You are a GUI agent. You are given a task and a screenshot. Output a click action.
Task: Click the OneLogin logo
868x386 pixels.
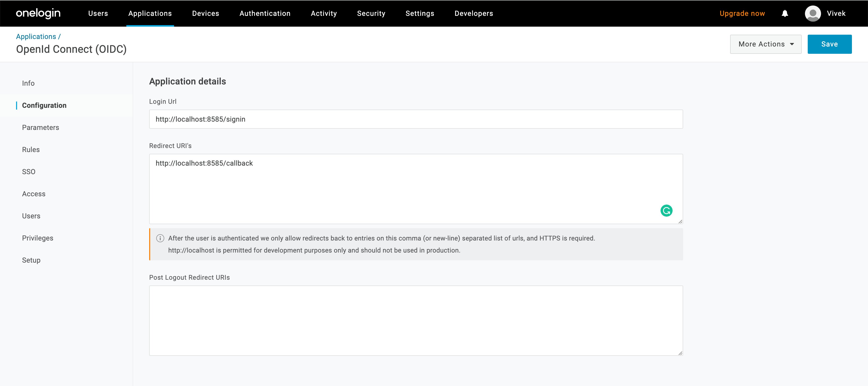click(x=38, y=14)
